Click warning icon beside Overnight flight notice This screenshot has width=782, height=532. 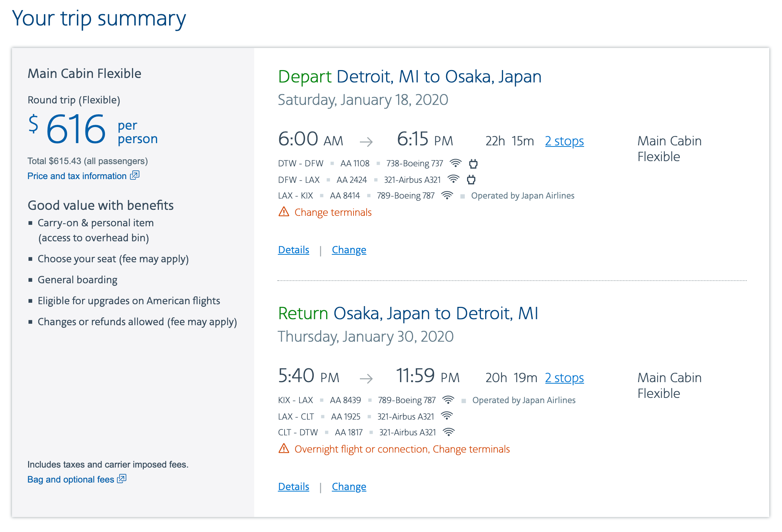284,448
